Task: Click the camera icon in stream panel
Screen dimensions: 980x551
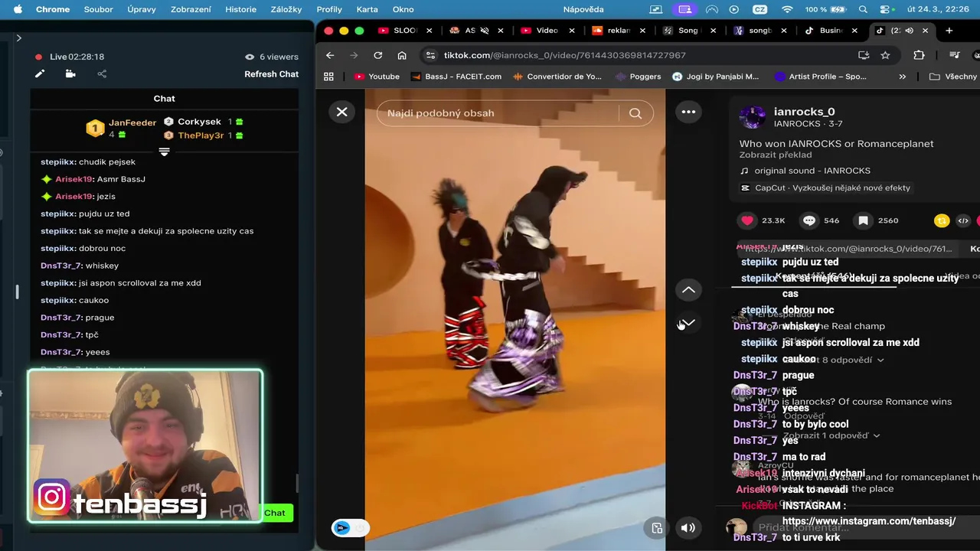Action: point(70,73)
